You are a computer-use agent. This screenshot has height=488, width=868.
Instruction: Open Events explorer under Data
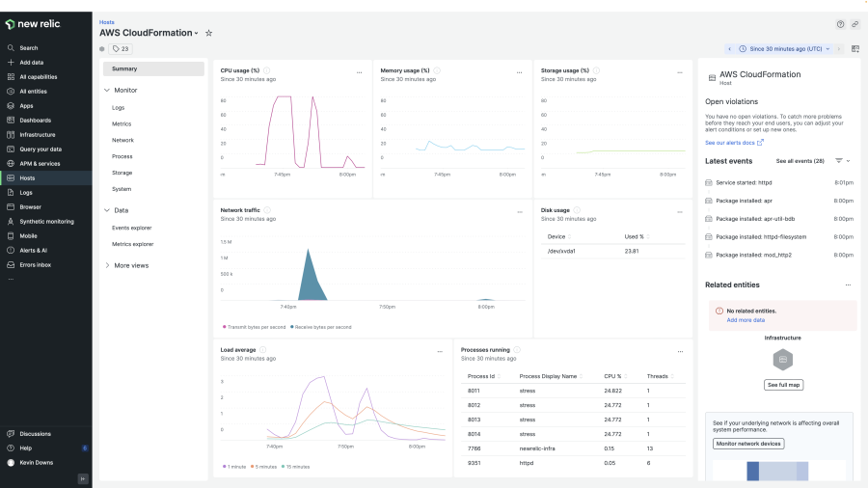[132, 228]
